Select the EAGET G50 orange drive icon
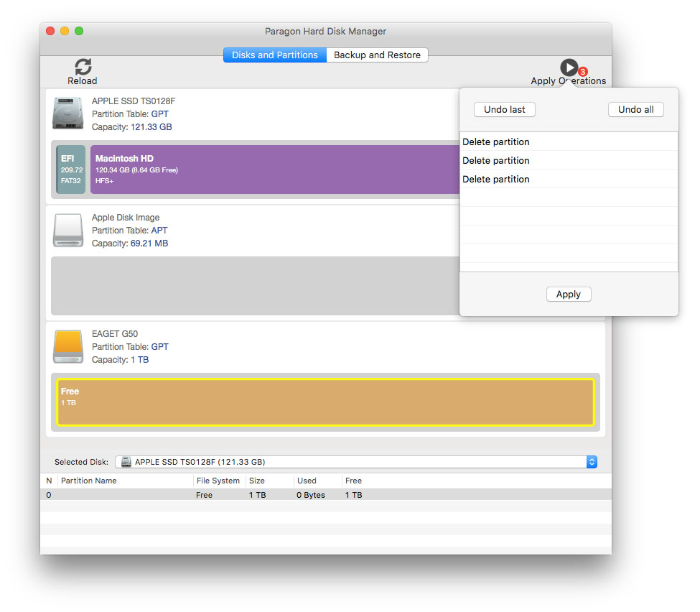Screen dimensions: 700x612 click(x=68, y=347)
